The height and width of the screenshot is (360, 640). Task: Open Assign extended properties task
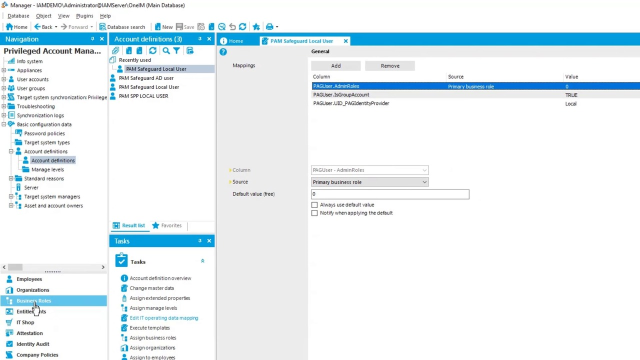click(x=160, y=298)
